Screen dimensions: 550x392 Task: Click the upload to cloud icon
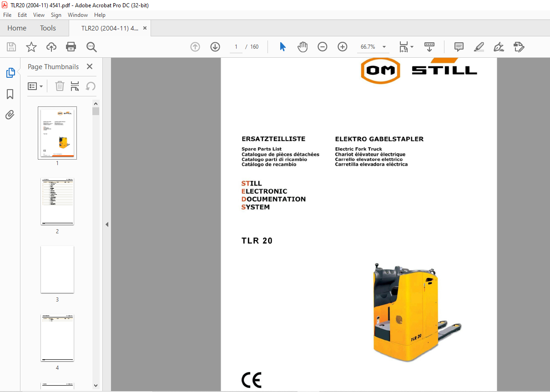tap(51, 47)
